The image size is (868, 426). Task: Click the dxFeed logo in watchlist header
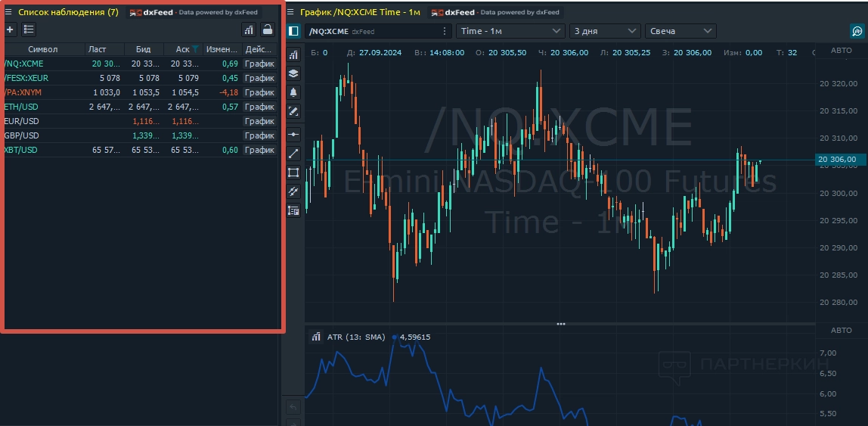(x=151, y=13)
